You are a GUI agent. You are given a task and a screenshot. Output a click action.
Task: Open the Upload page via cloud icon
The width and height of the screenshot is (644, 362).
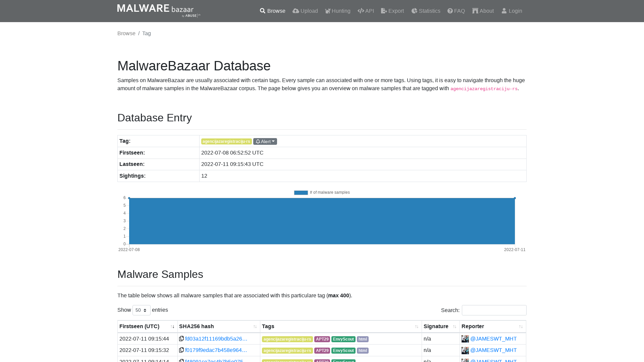(296, 11)
